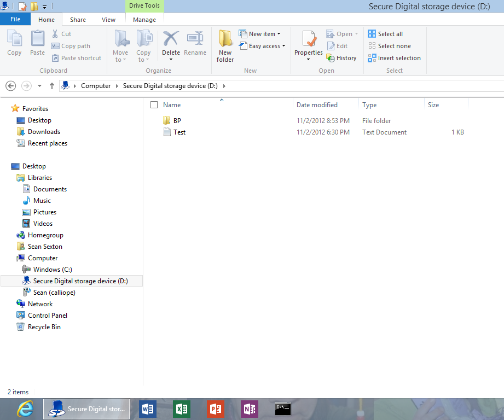The image size is (504, 420).
Task: Switch to the View ribbon tab
Action: coord(108,20)
